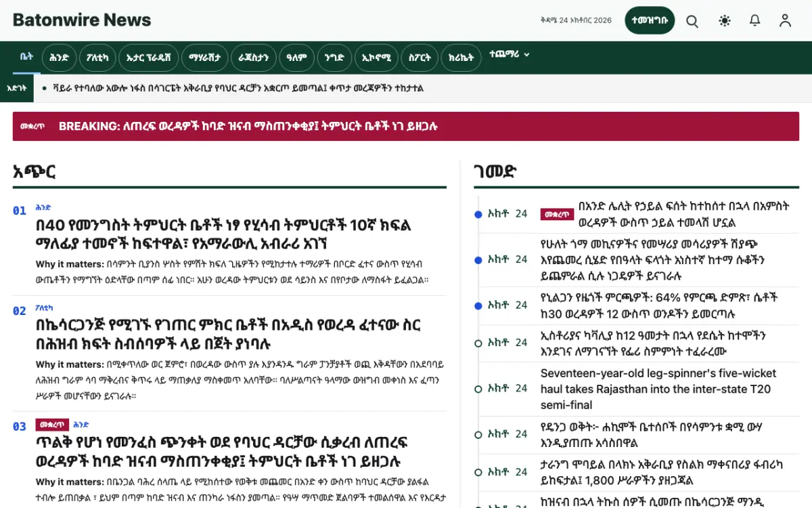The image size is (812, 508).
Task: Open the ፖለቲካ section tab
Action: pos(97,58)
